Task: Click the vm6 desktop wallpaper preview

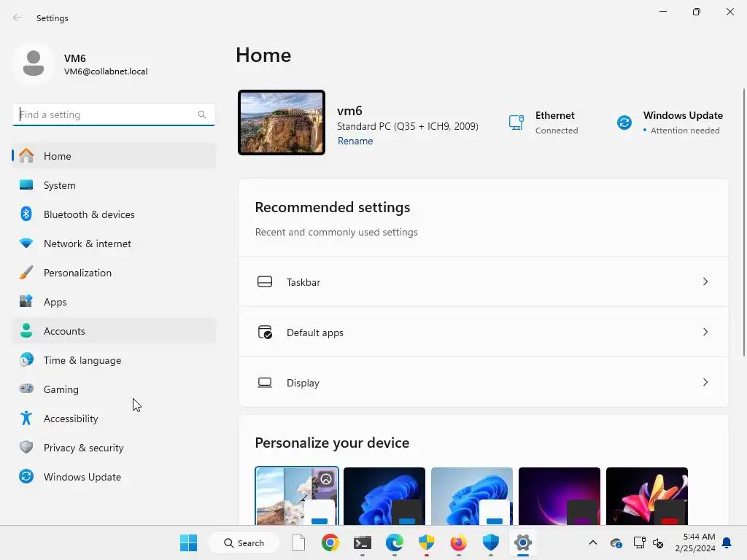Action: [282, 122]
